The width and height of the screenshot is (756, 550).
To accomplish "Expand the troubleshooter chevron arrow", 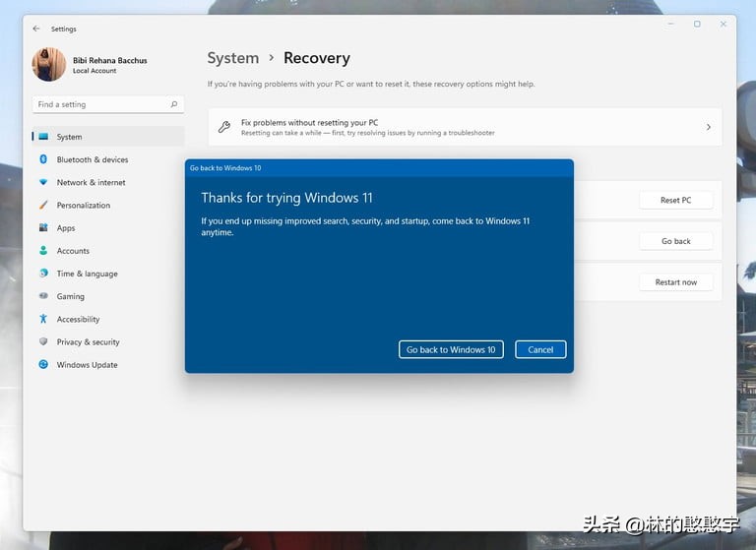I will click(709, 127).
